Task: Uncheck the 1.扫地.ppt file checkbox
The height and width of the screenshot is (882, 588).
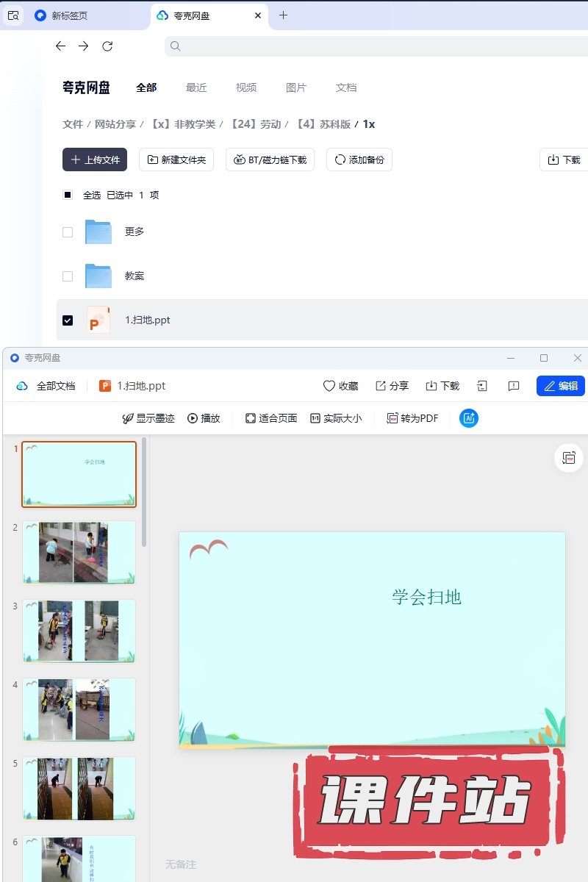Action: click(x=68, y=320)
